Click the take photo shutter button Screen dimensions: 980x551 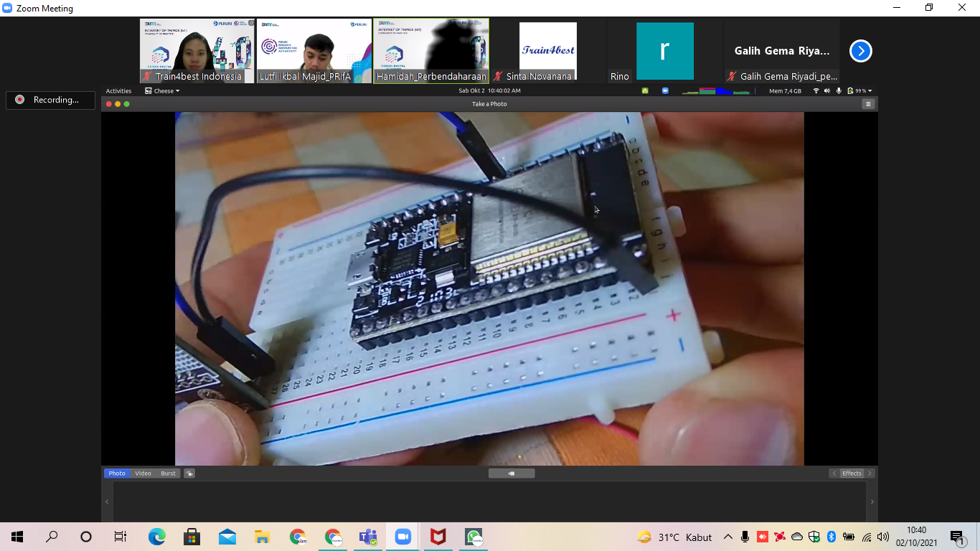tap(512, 474)
